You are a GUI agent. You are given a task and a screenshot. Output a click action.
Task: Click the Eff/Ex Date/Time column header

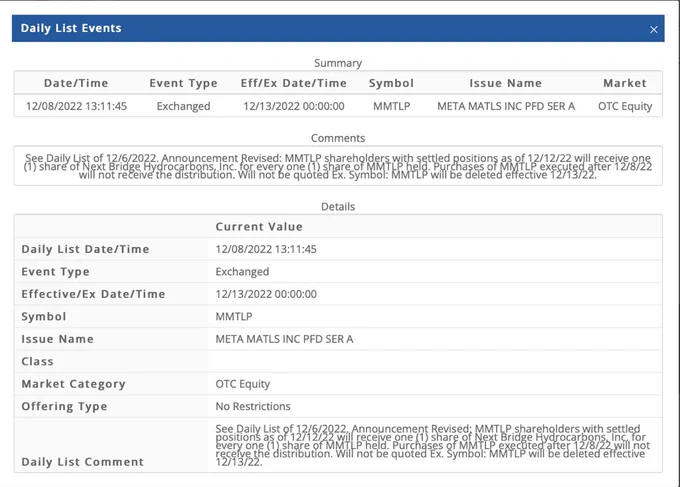tap(294, 83)
